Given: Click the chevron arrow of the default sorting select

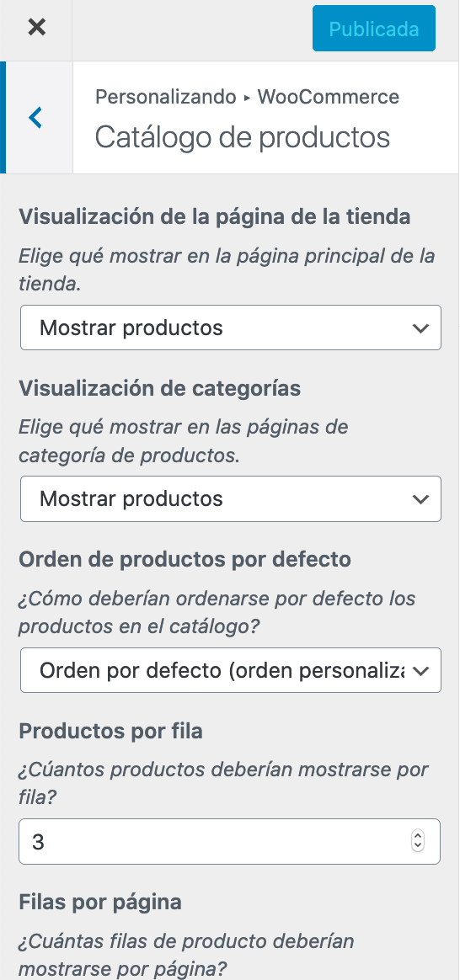Looking at the screenshot, I should pyautogui.click(x=420, y=671).
